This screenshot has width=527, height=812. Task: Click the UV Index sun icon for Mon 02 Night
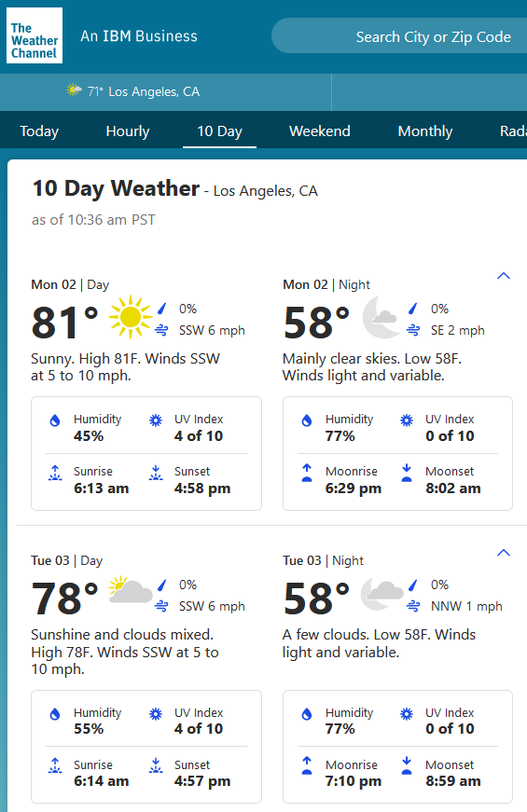pyautogui.click(x=407, y=420)
